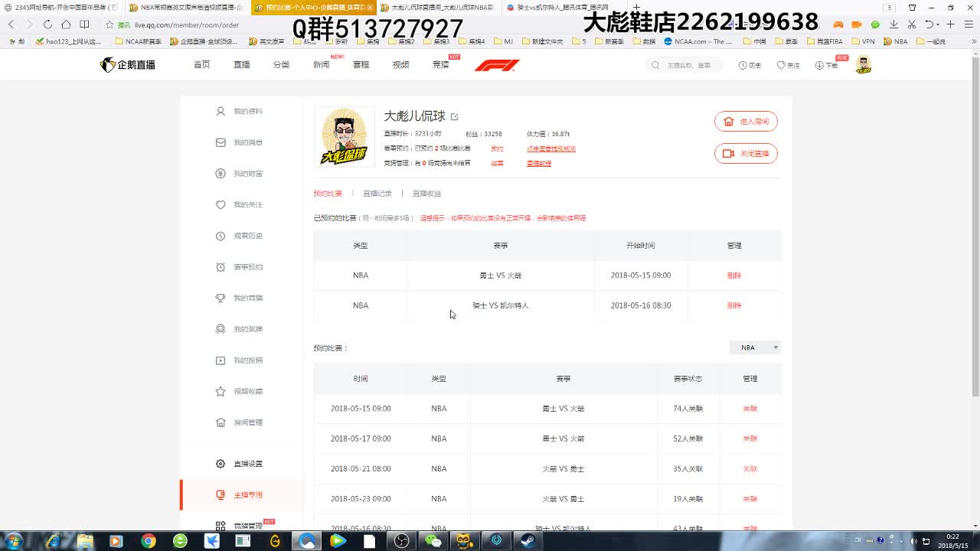Delete the 骑士 VS 凯尔特人 reservation
The image size is (980, 551).
[733, 305]
